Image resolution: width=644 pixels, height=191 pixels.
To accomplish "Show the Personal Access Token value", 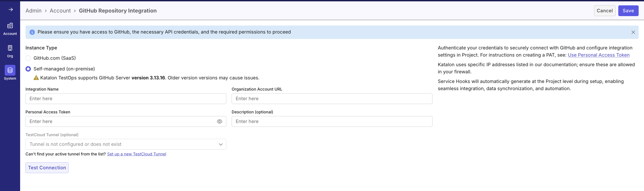I will (x=219, y=121).
